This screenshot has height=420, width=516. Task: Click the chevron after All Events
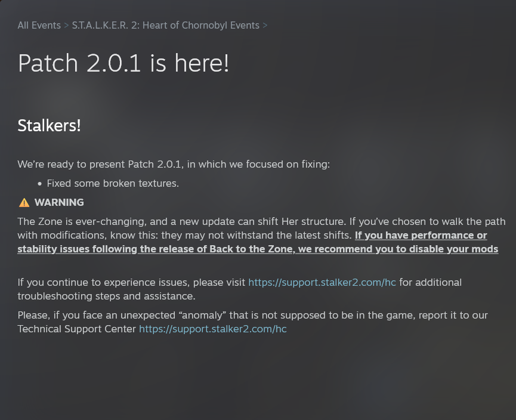click(x=66, y=25)
